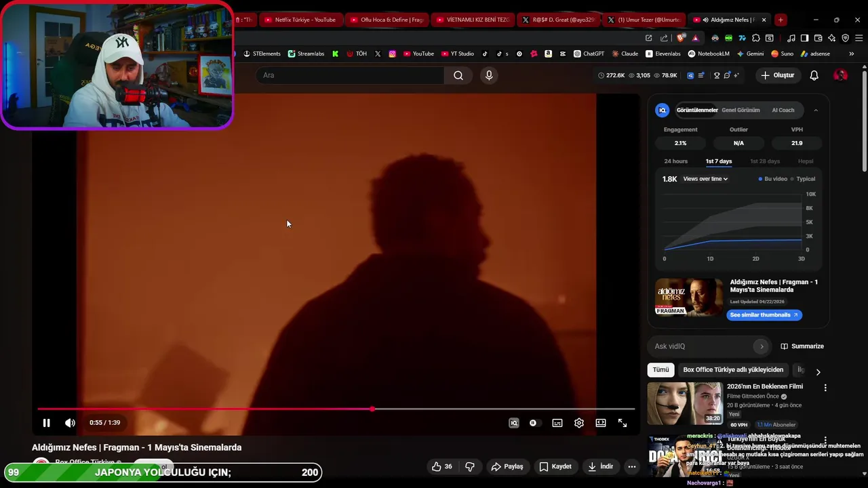The height and width of the screenshot is (488, 868).
Task: Open the green Kick bookmark icon
Action: tap(335, 54)
